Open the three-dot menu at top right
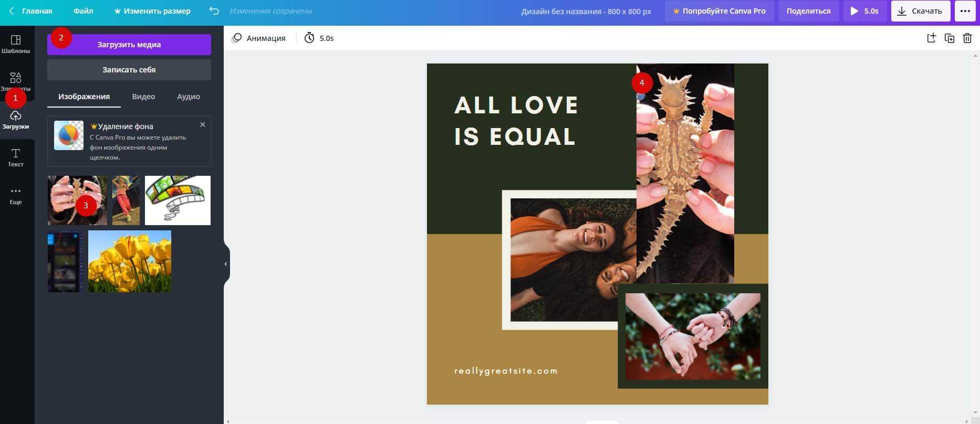 coord(965,11)
